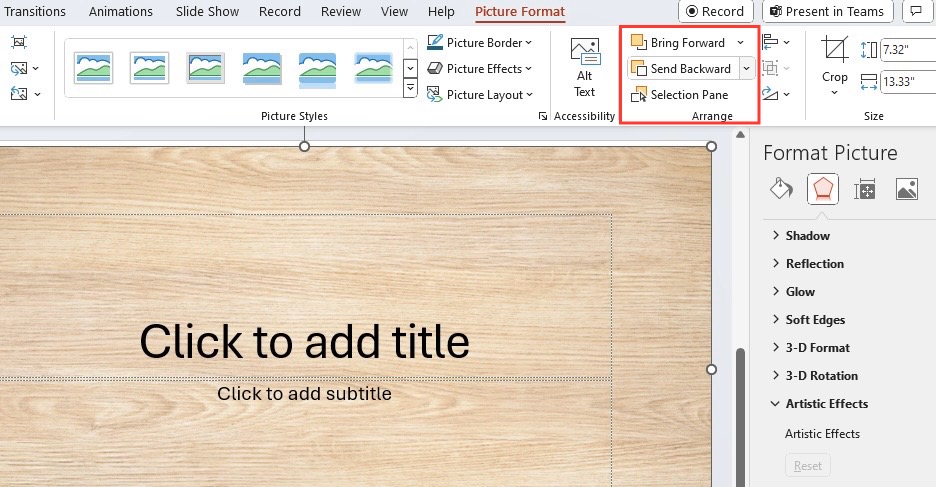Screen dimensions: 936x487
Task: Click the right-middle resize handle of picture
Action: [x=711, y=369]
